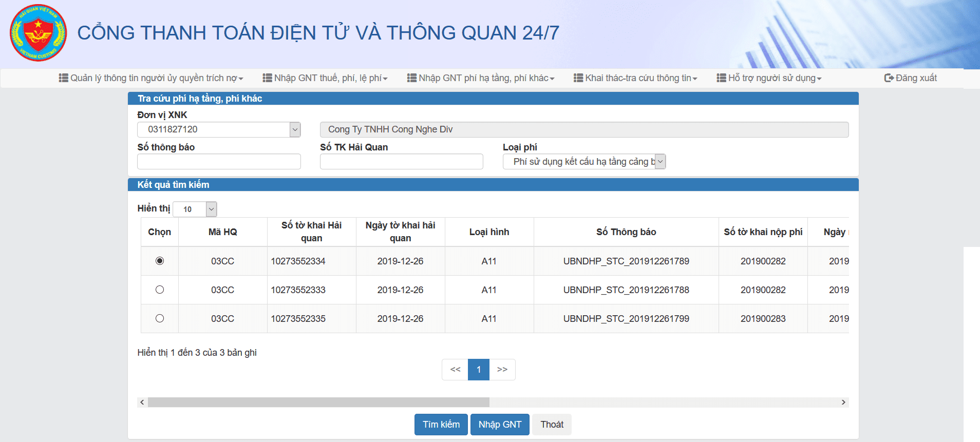Image resolution: width=980 pixels, height=442 pixels.
Task: Go to the next page with >>
Action: coord(502,370)
